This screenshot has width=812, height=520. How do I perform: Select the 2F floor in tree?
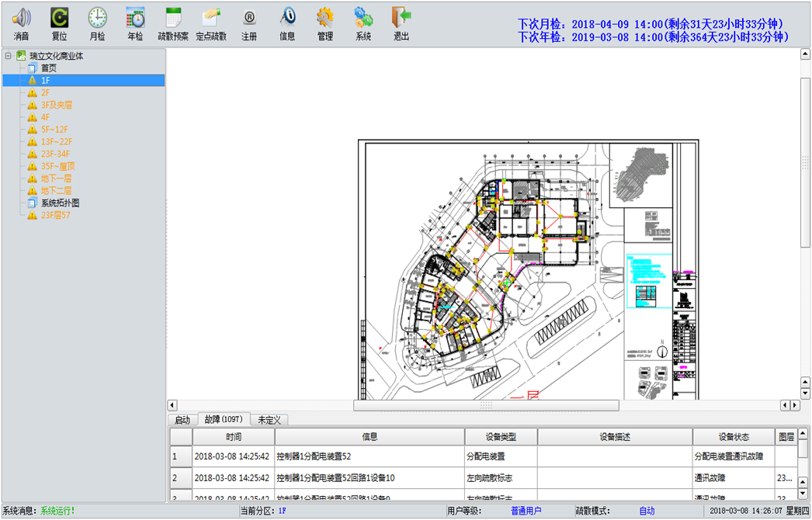[45, 92]
